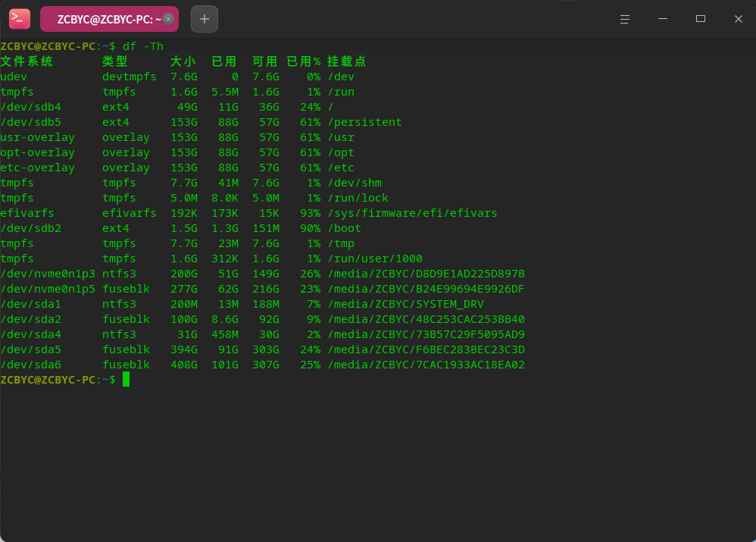This screenshot has width=756, height=542.
Task: Click '/dev/sdb5' filesystem name
Action: click(x=31, y=122)
